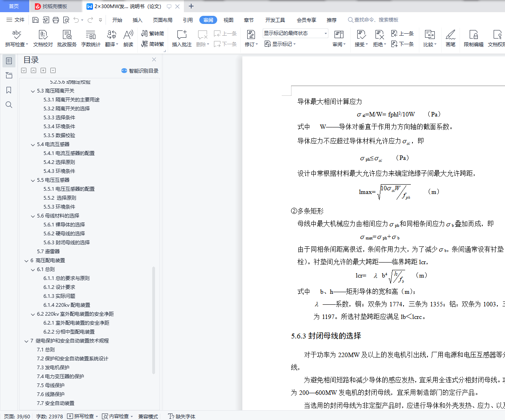Switch to the 页面布局 tab
This screenshot has width=505, height=420.
pyautogui.click(x=163, y=20)
